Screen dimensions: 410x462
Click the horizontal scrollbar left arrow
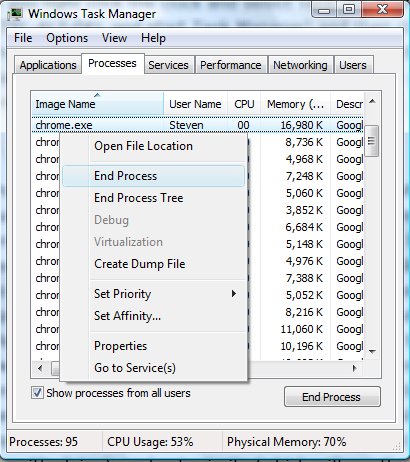coord(41,368)
